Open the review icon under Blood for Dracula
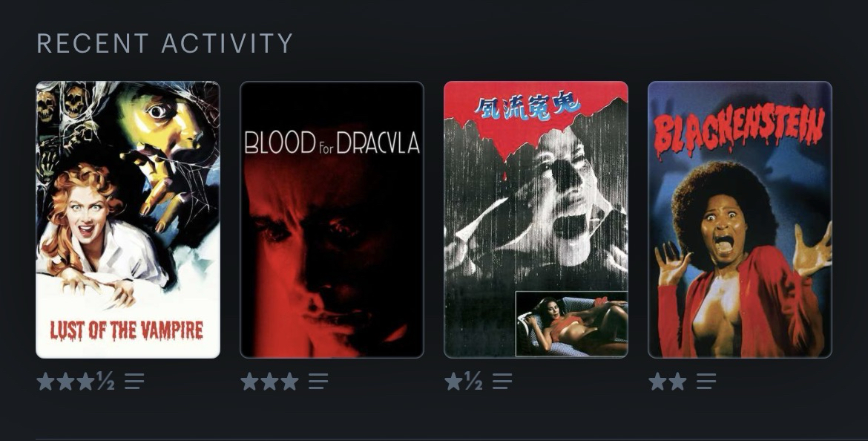868x441 pixels. (318, 381)
